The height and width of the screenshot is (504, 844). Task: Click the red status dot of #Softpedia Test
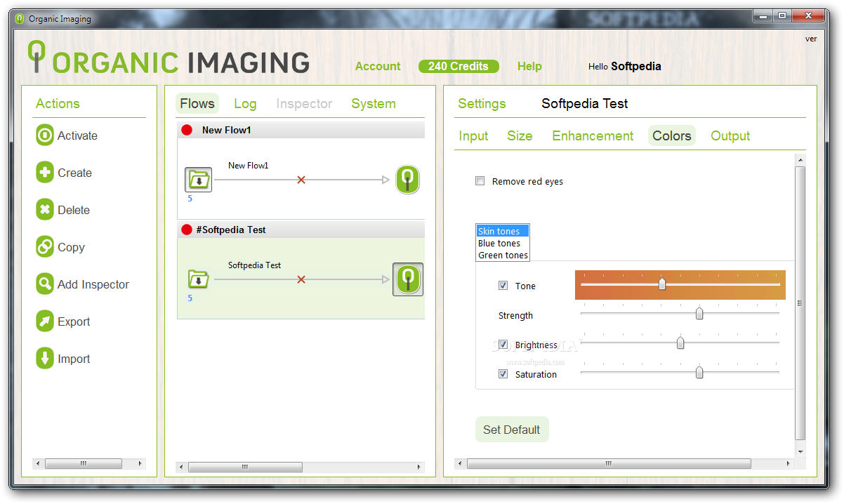click(x=187, y=230)
